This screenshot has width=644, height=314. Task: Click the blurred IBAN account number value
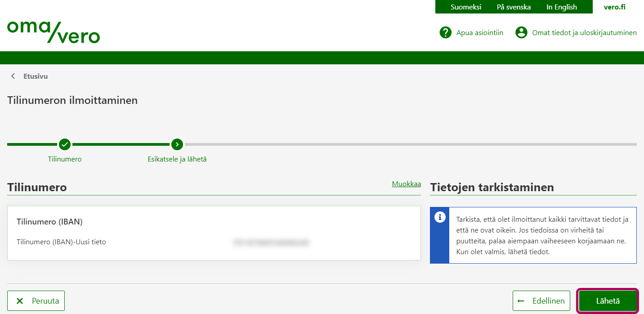[x=272, y=242]
